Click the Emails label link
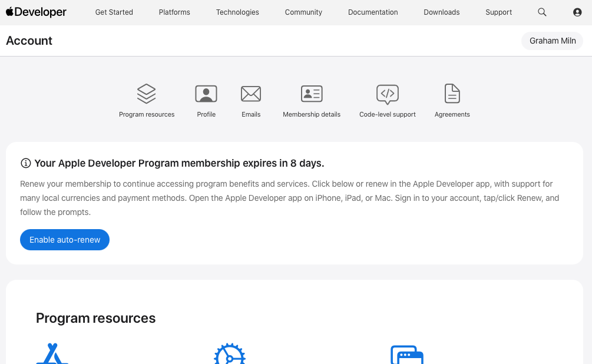Viewport: 592px width, 364px height. 251,114
